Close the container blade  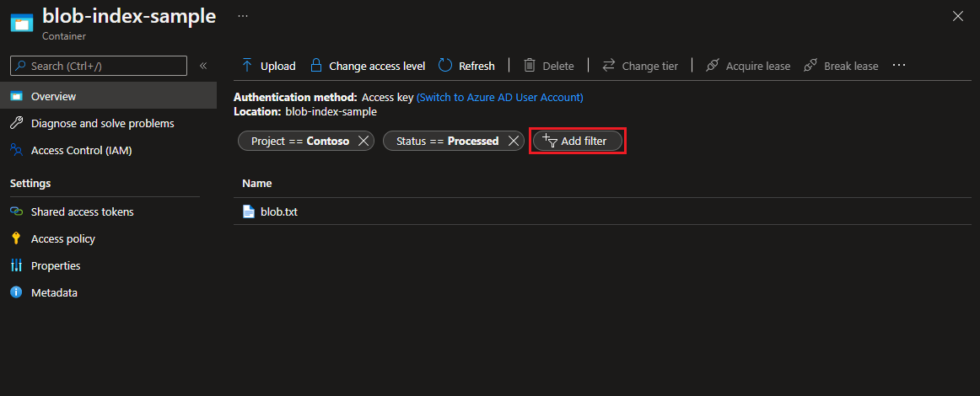957,16
